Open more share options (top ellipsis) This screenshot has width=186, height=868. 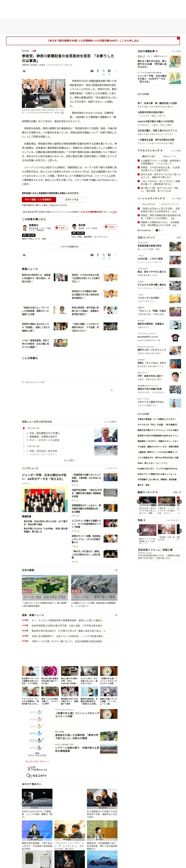click(115, 71)
